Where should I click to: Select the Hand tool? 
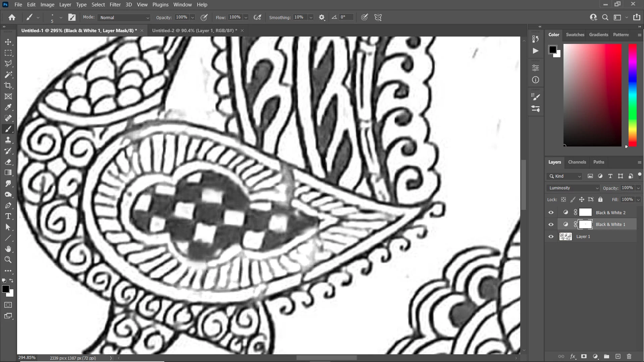[x=8, y=249]
